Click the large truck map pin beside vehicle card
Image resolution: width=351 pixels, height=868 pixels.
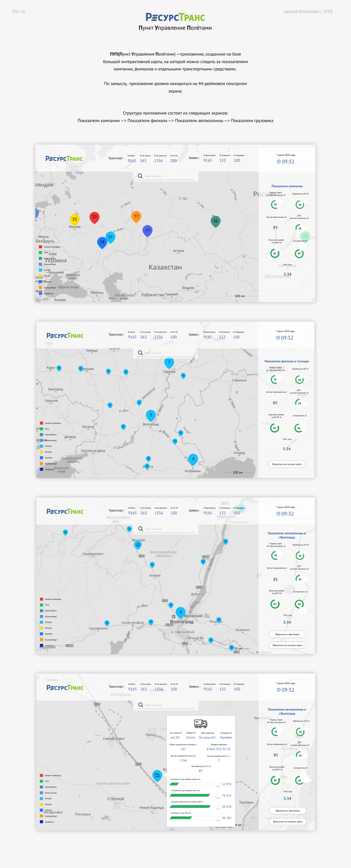tap(157, 775)
